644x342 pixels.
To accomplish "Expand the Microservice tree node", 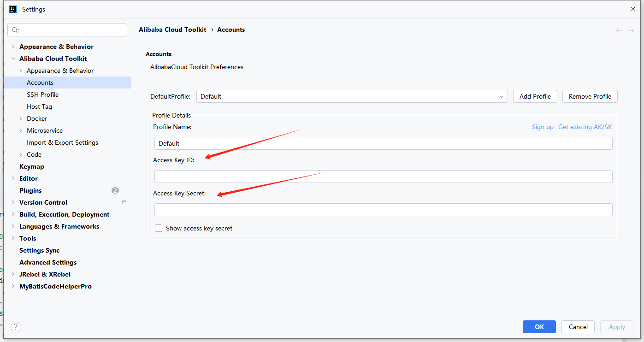I will pyautogui.click(x=20, y=130).
